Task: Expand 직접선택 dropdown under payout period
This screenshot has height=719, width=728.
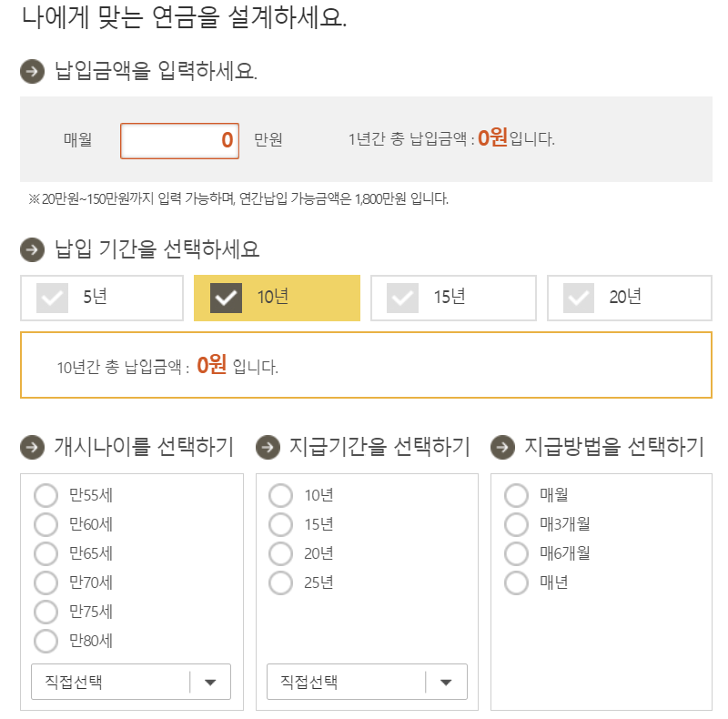Action: click(367, 682)
